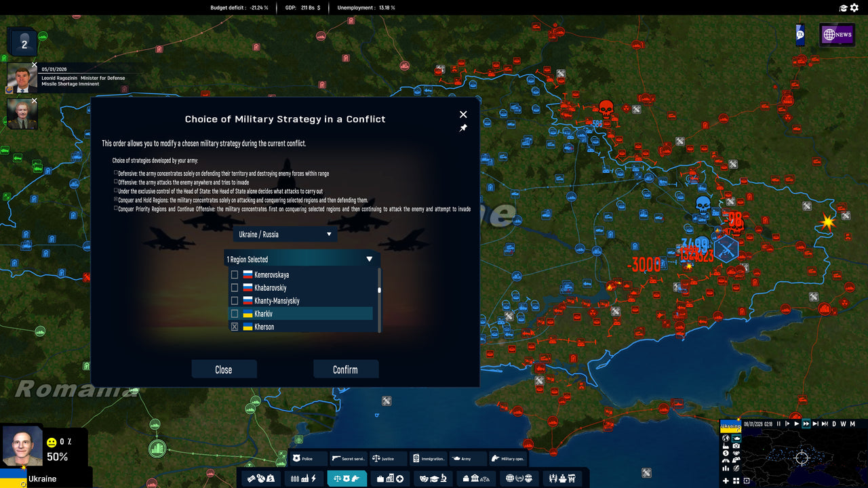The height and width of the screenshot is (488, 868).
Task: Enable the Defensive strategy checkbox
Action: [x=115, y=174]
